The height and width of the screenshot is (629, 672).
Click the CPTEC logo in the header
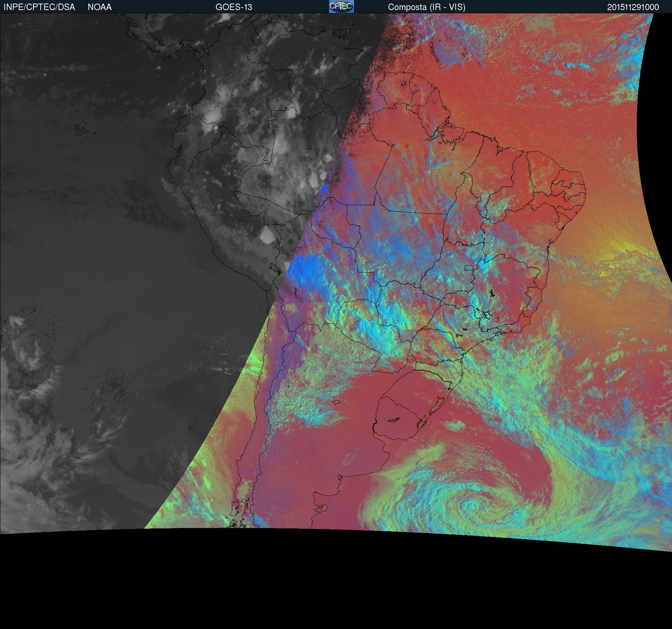[341, 6]
